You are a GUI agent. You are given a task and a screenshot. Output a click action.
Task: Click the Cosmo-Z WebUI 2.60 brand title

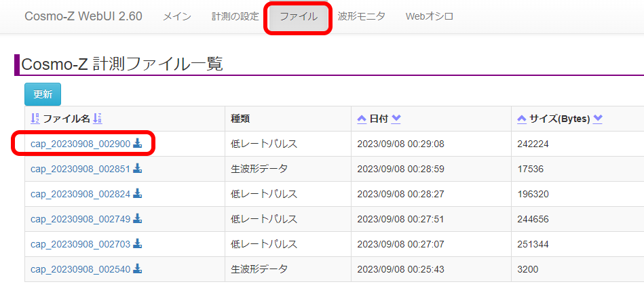click(x=83, y=16)
